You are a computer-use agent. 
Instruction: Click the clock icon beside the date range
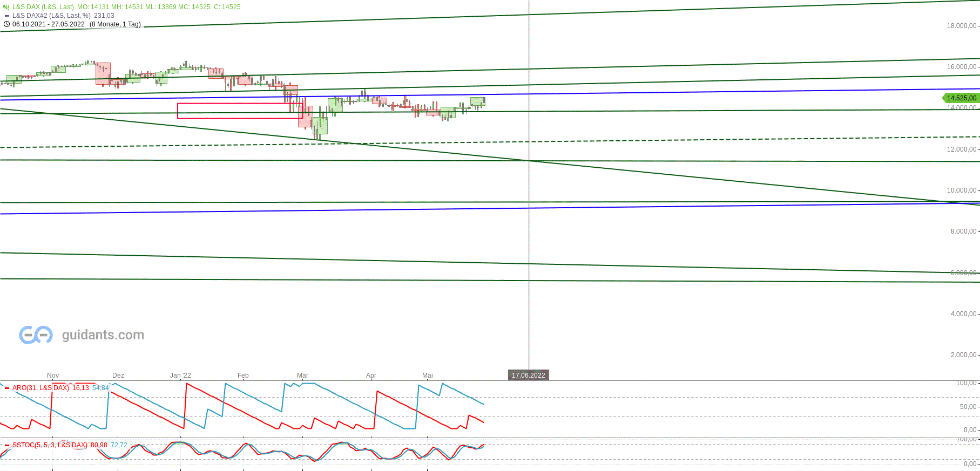(x=6, y=24)
